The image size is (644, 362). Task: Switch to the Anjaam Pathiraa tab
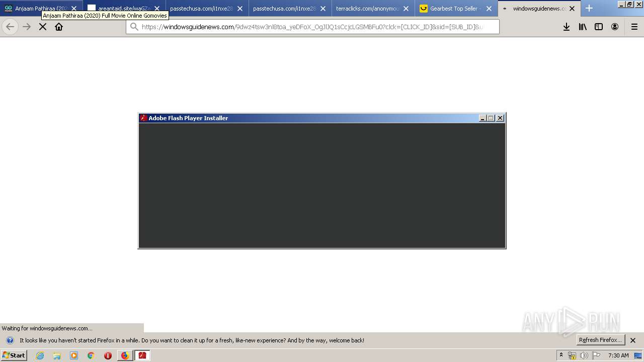(41, 9)
